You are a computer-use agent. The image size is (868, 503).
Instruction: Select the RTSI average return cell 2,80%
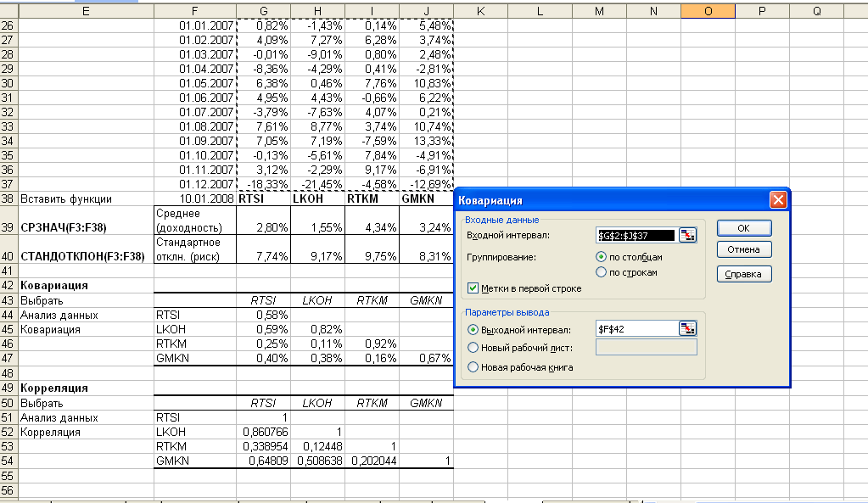tap(263, 227)
